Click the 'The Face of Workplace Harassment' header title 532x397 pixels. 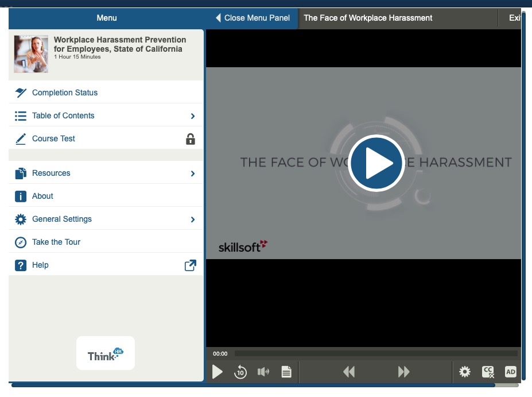[x=368, y=18]
